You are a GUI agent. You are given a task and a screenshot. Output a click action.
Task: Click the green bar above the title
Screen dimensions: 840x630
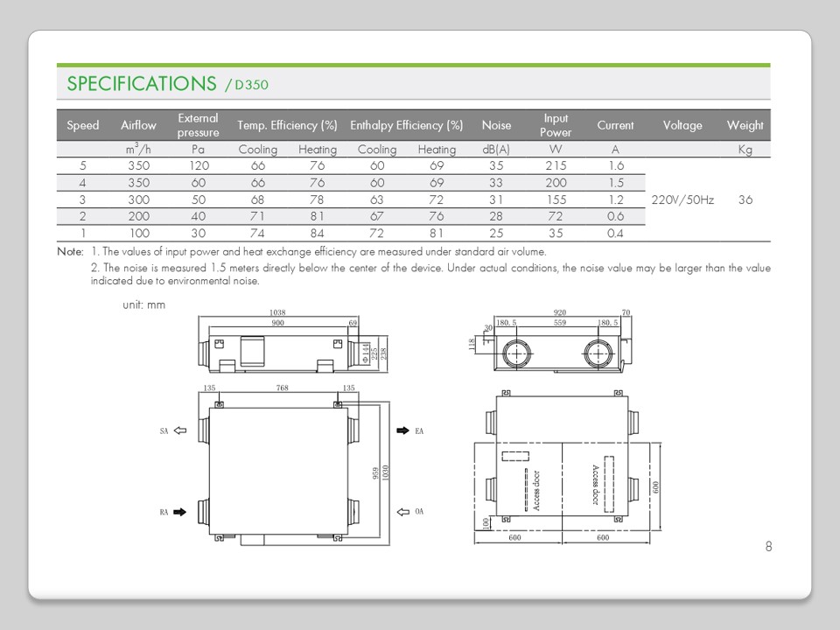point(413,65)
